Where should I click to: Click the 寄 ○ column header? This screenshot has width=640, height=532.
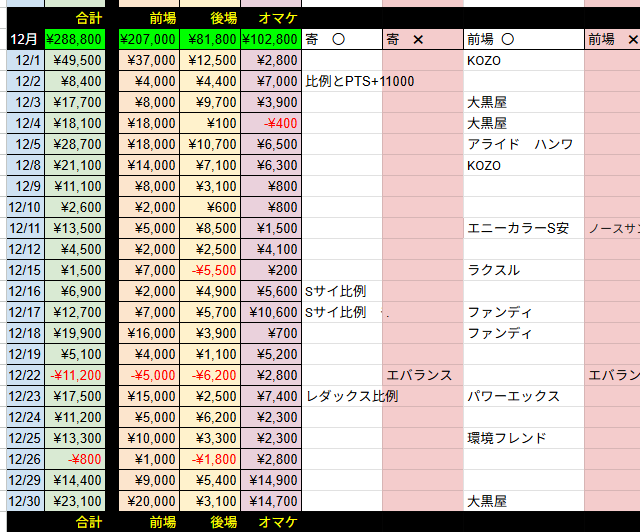click(341, 39)
